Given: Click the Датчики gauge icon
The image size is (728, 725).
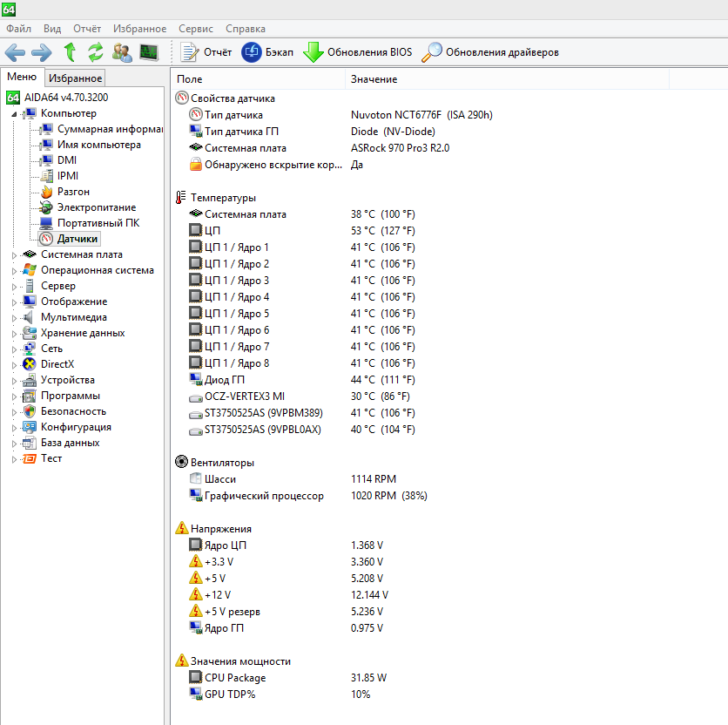Looking at the screenshot, I should [x=46, y=239].
